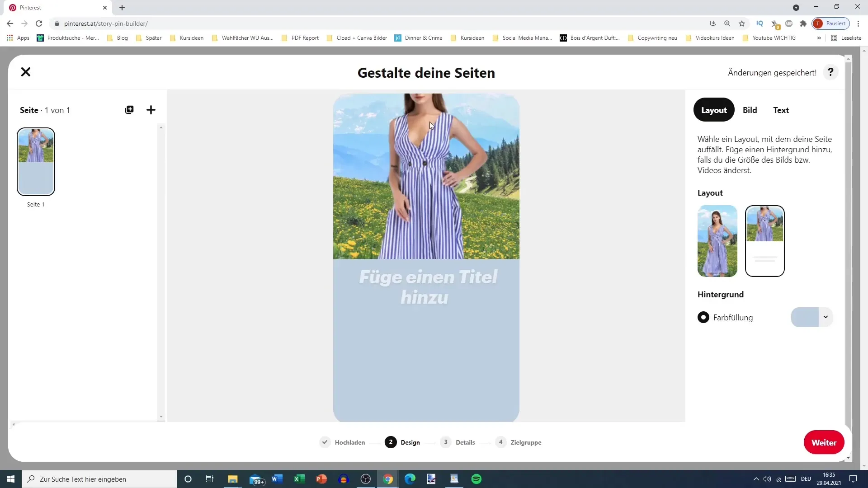This screenshot has width=868, height=488.
Task: Click the Seite 1 thumbnail
Action: click(36, 161)
